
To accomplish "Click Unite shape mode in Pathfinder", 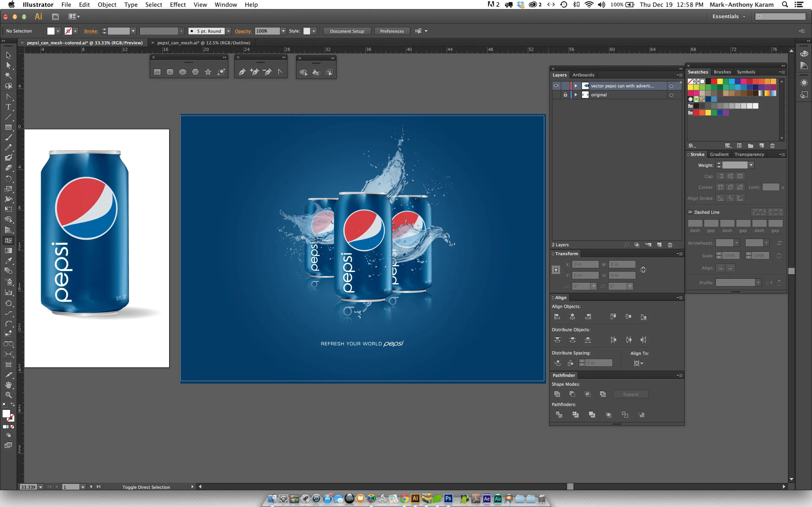I will pyautogui.click(x=557, y=394).
